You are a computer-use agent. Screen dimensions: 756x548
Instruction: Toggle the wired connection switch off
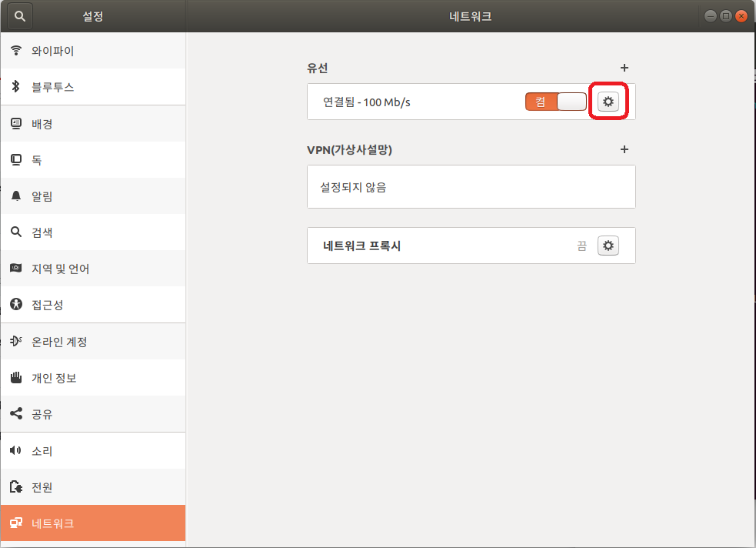[x=556, y=102]
